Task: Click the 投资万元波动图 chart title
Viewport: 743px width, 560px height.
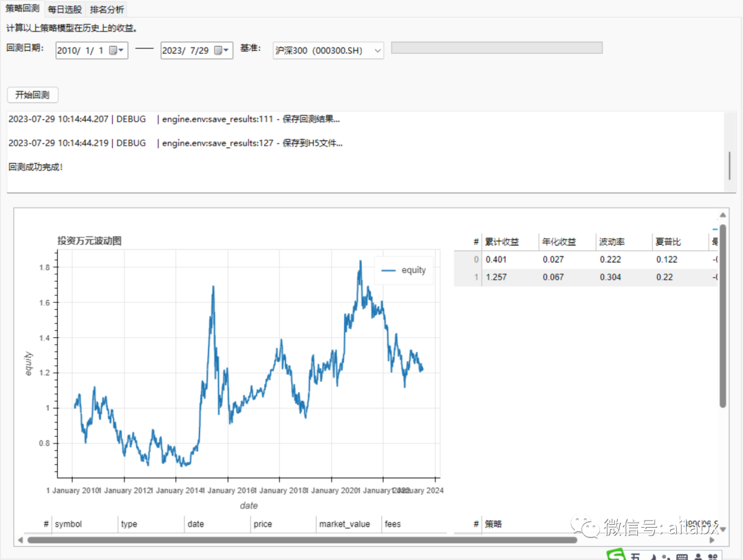Action: tap(89, 241)
